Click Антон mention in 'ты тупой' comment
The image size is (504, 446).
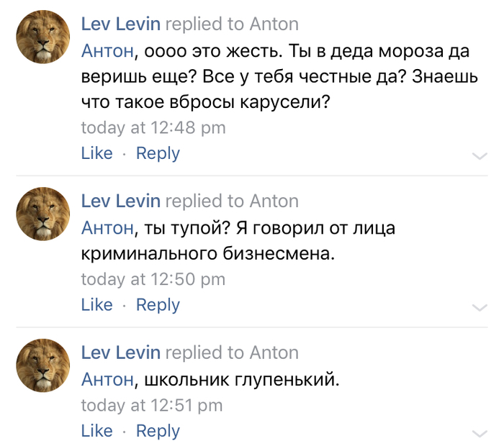(107, 228)
